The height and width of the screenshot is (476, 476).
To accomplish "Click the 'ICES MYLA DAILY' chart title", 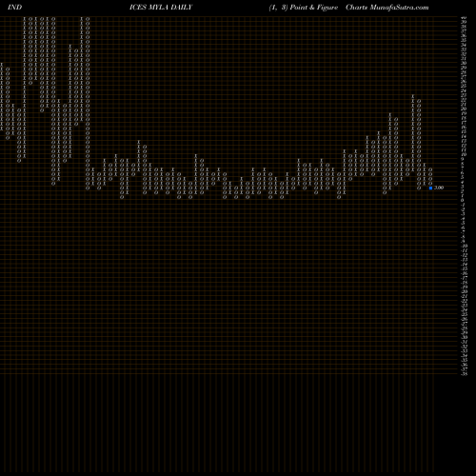I will point(161,8).
